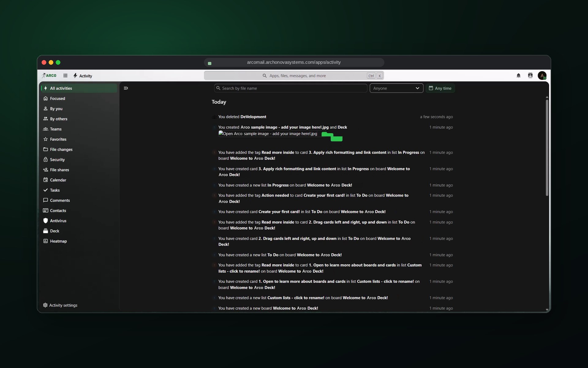The image size is (588, 368).
Task: Show activities By you
Action: click(79, 109)
